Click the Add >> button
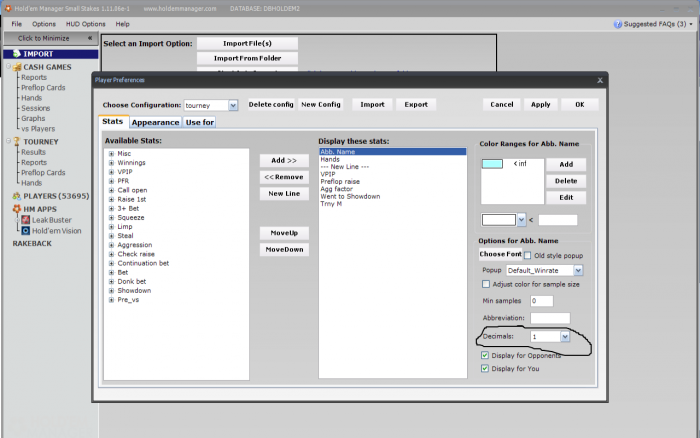 (x=285, y=160)
